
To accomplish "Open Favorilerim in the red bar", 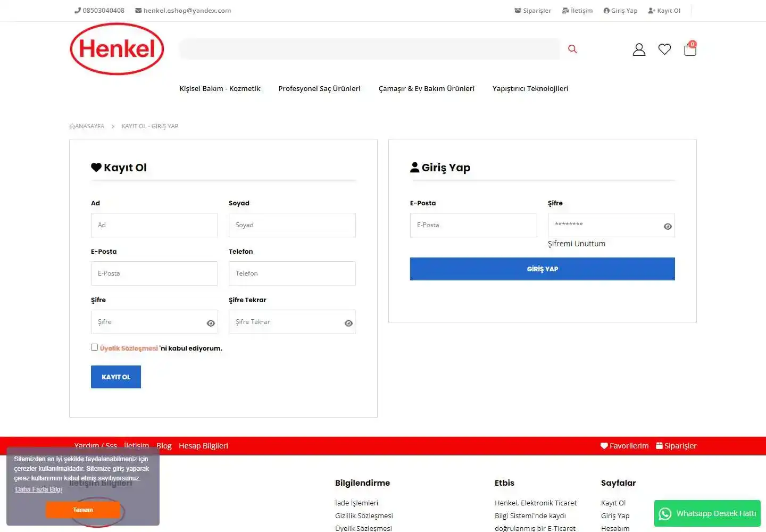I will tap(625, 446).
